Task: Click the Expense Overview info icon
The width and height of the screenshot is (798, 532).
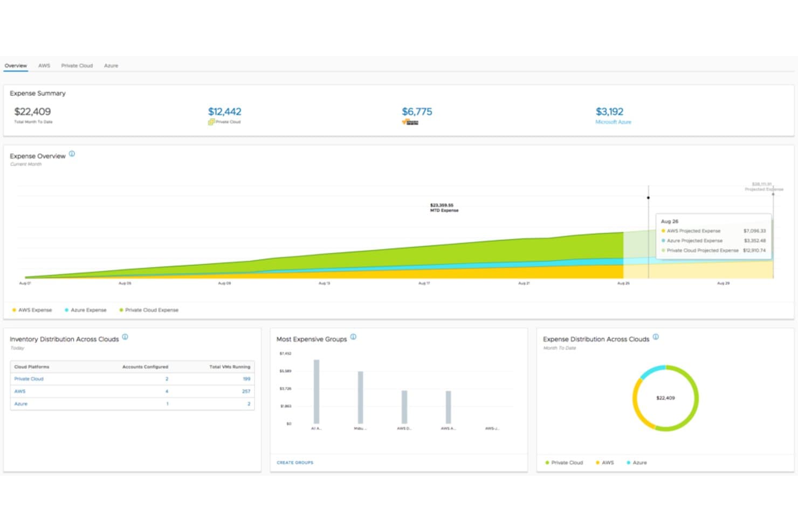Action: 72,154
